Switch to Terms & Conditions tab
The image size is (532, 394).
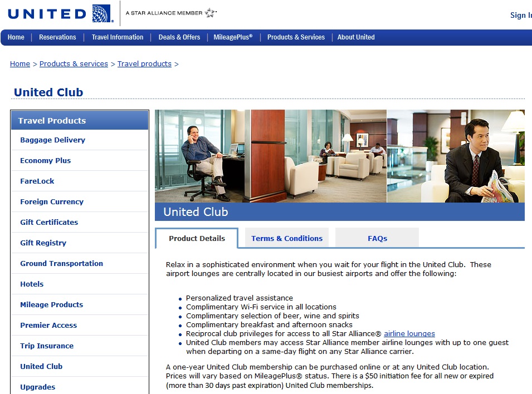[x=287, y=238]
